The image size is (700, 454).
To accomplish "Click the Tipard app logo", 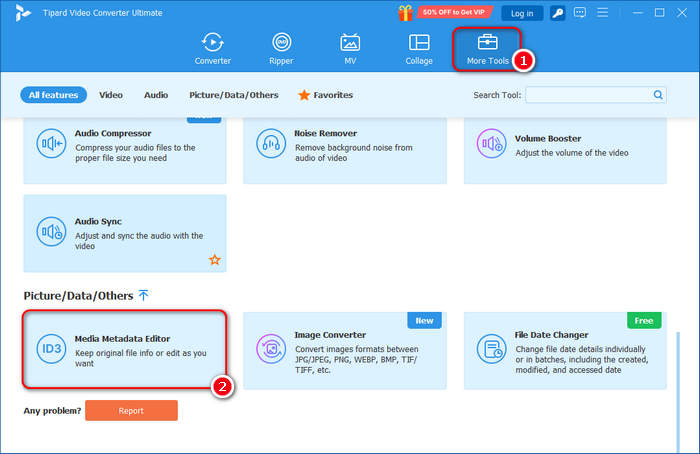I will 22,13.
